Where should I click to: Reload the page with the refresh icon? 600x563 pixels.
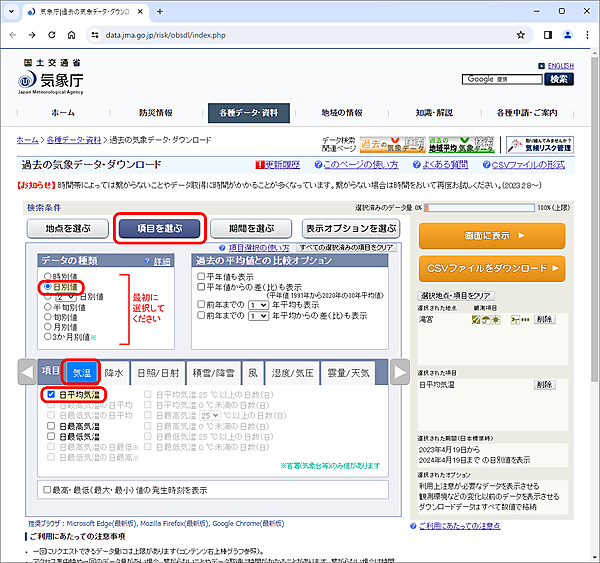(52, 35)
